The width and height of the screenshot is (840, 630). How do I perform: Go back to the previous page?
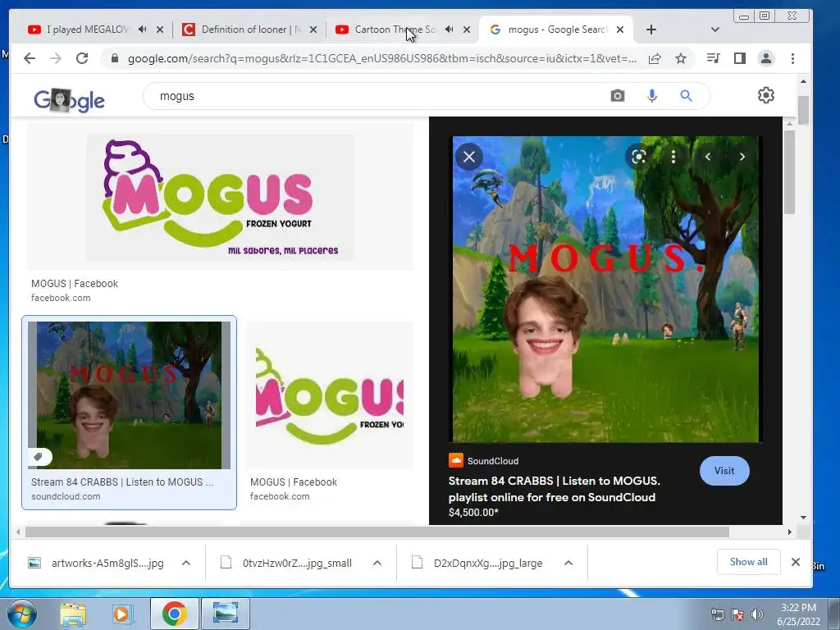coord(30,58)
